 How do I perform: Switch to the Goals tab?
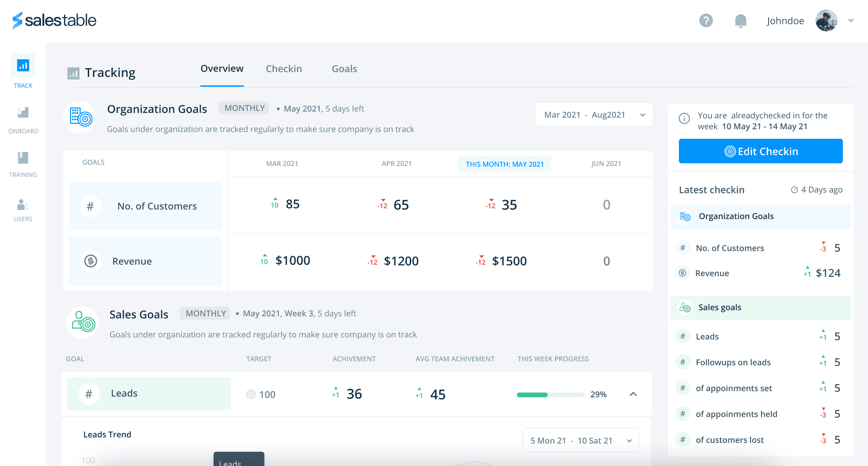tap(344, 69)
